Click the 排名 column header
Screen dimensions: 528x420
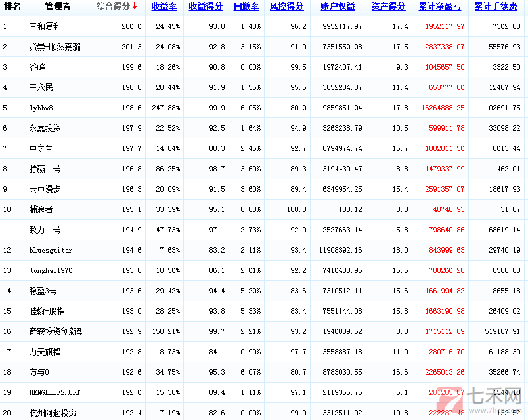coord(12,7)
